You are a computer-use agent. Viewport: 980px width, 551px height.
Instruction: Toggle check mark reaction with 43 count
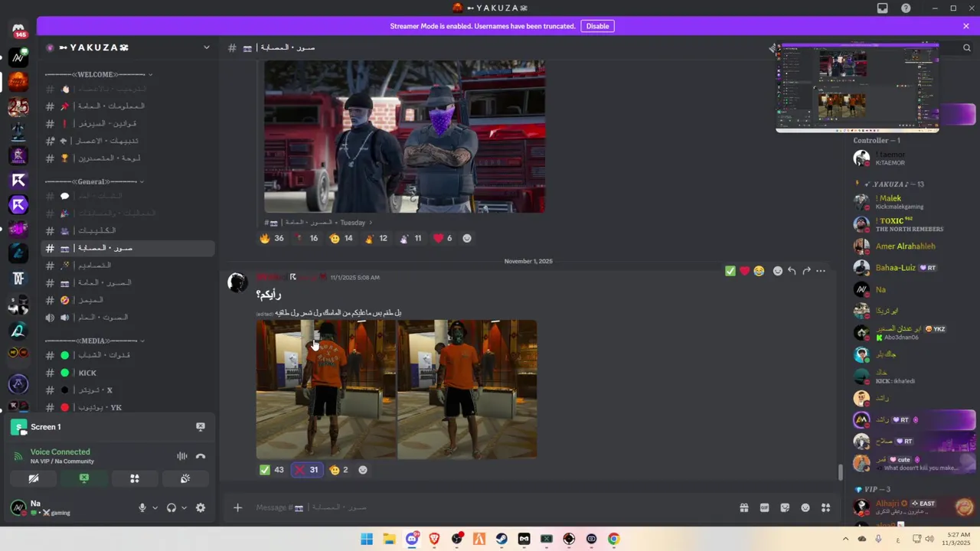272,470
